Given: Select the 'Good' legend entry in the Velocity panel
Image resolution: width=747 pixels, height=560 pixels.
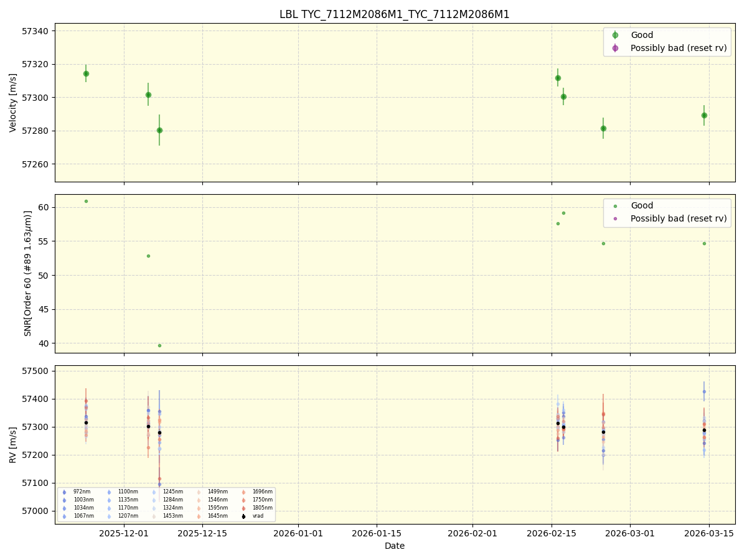Looking at the screenshot, I should click(642, 35).
